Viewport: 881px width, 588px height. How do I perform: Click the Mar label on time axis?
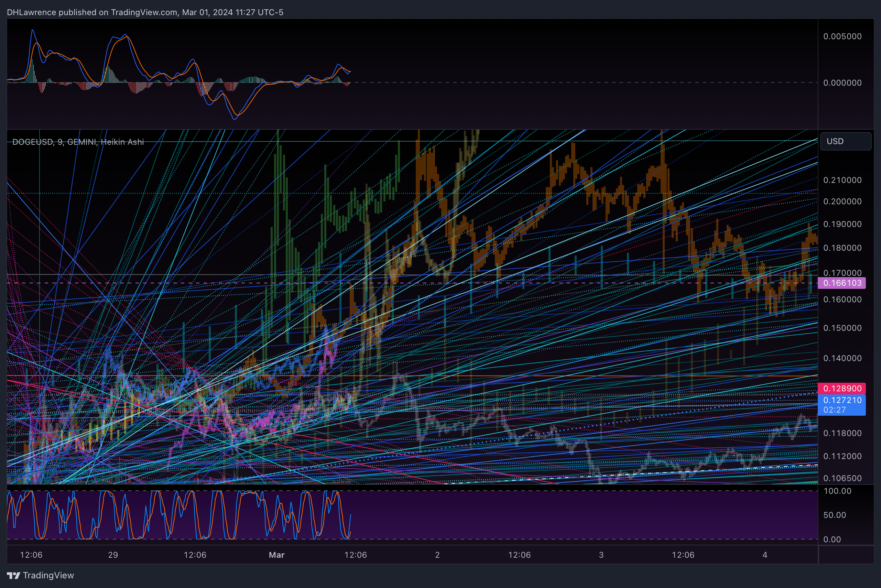pyautogui.click(x=277, y=555)
